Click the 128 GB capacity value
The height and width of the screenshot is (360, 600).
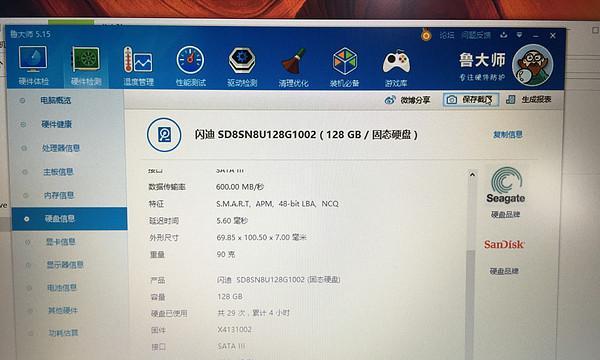(230, 296)
